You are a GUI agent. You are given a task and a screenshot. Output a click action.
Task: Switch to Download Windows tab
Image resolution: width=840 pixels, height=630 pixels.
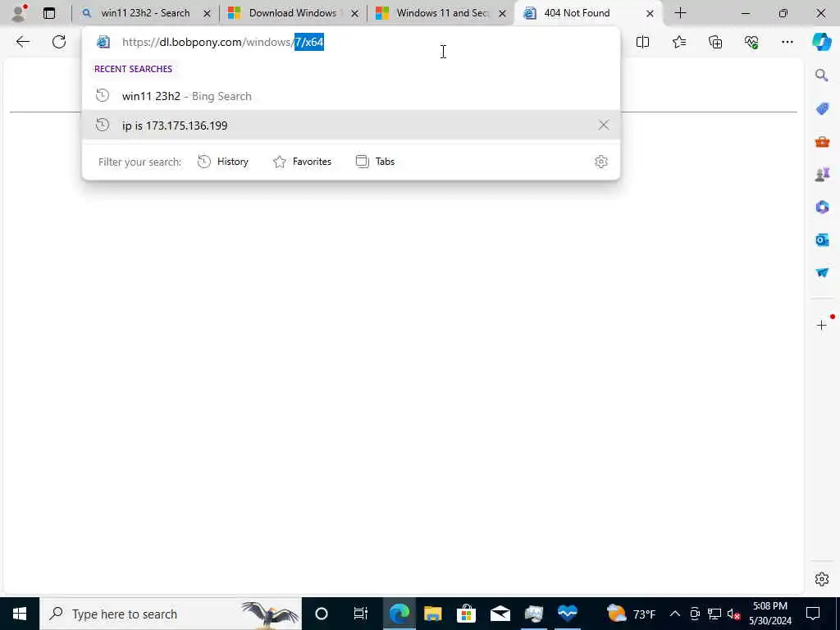pos(293,13)
